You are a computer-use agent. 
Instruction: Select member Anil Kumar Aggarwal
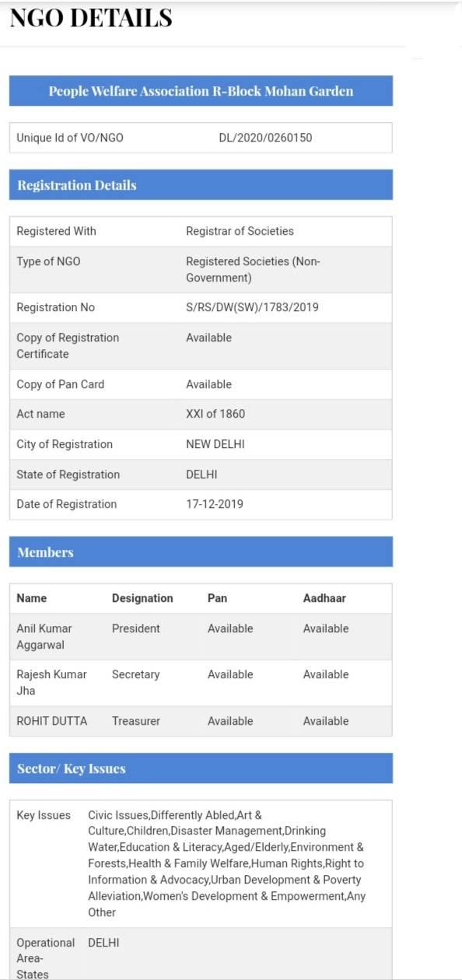point(44,636)
